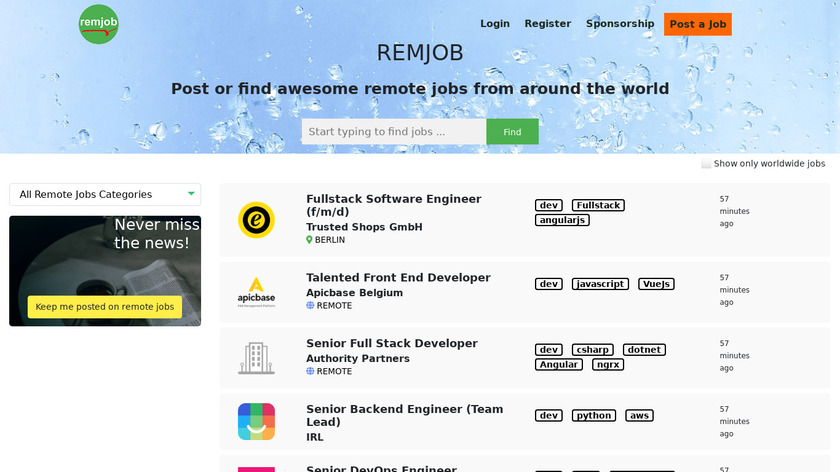840x472 pixels.
Task: Select dev tag on Senior Backend Engineer listing
Action: (549, 415)
